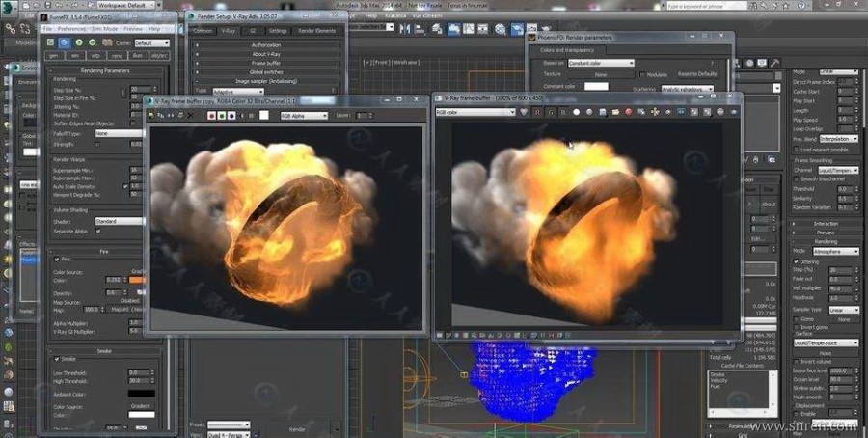The width and height of the screenshot is (868, 438).
Task: Click the red clear-image icon in V-Ray frame buffer
Action: (x=628, y=112)
